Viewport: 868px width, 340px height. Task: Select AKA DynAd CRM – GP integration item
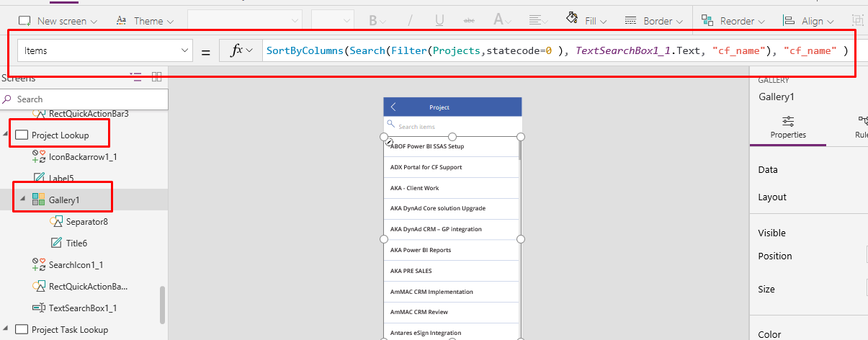point(451,229)
